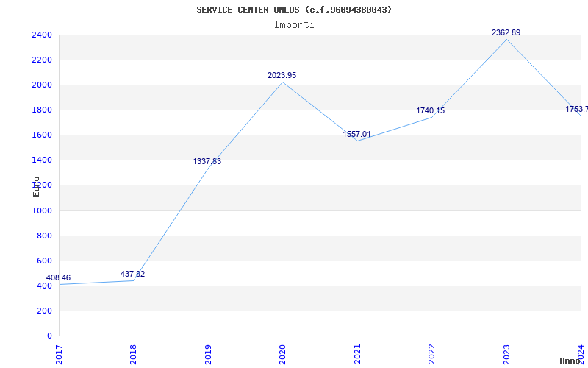Select the Importi subtitle text

point(294,25)
